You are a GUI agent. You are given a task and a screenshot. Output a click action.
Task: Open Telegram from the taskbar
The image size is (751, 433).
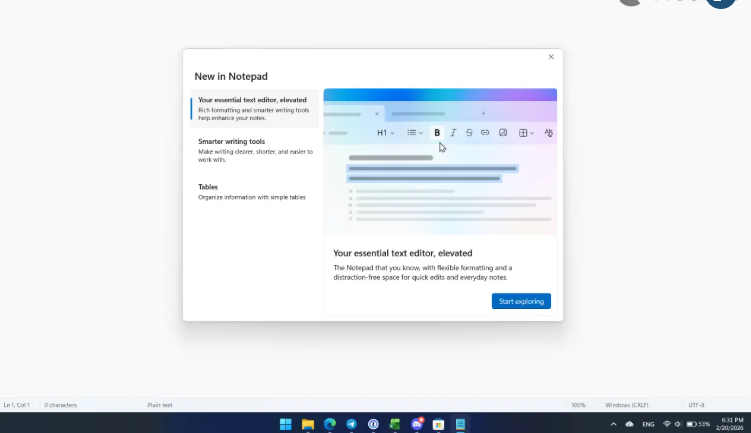pyautogui.click(x=352, y=424)
